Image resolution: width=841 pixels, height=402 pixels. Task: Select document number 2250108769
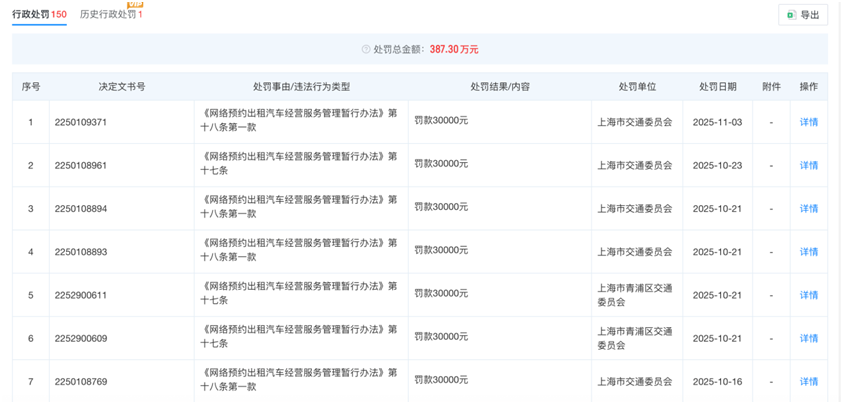[80, 382]
